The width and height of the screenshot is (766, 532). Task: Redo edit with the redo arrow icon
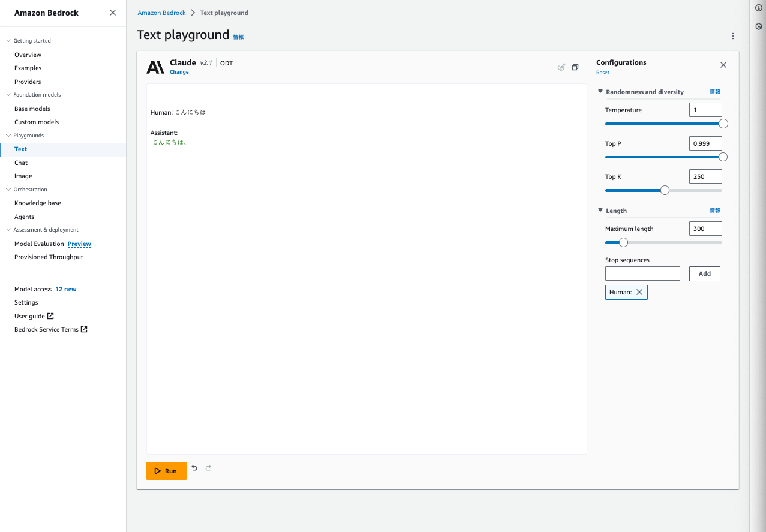pyautogui.click(x=208, y=468)
